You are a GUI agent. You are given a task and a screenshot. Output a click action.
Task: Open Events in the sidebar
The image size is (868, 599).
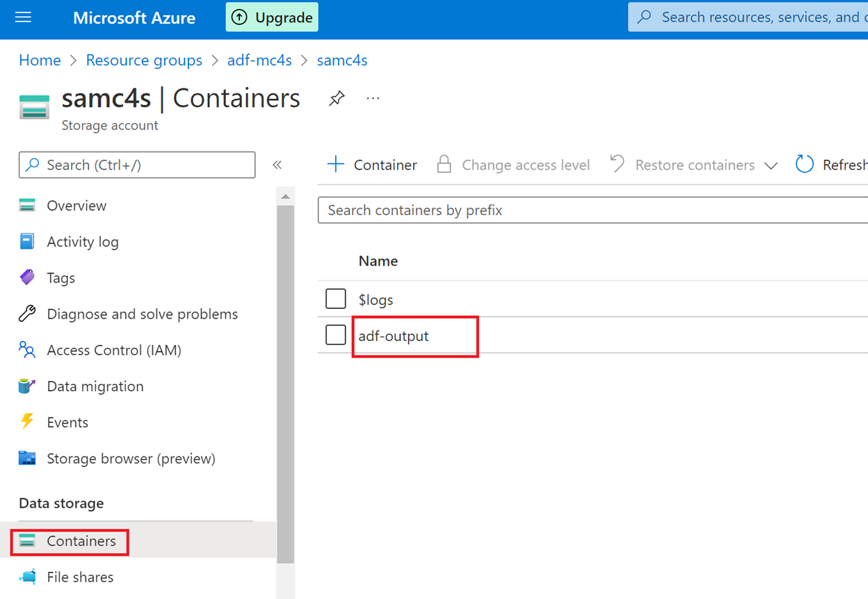[67, 423]
